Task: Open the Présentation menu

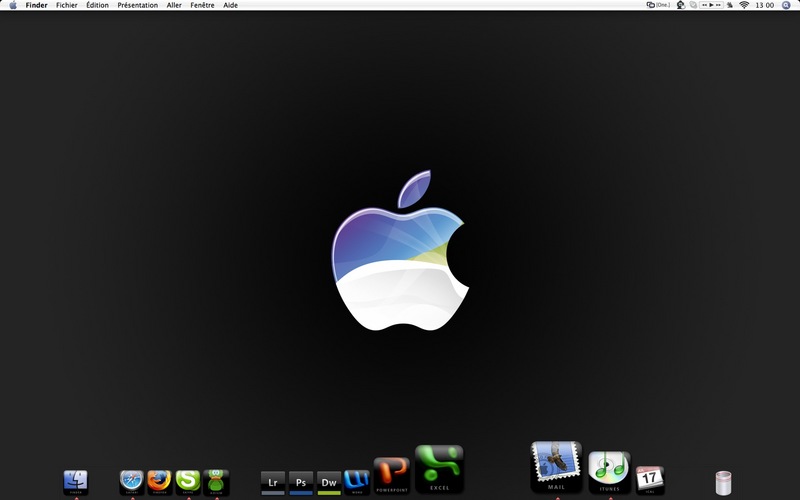Action: (137, 5)
